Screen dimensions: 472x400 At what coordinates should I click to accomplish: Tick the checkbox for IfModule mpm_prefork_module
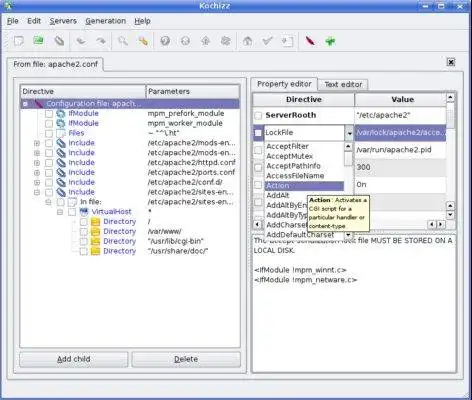click(x=49, y=114)
